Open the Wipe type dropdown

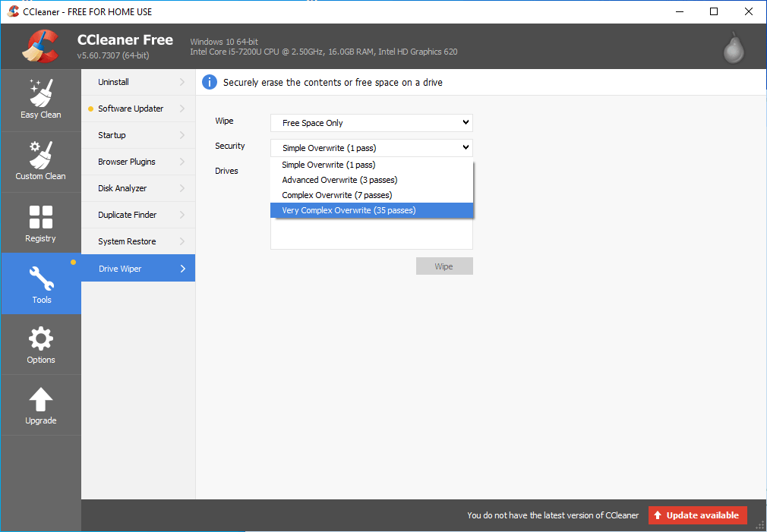(x=371, y=123)
